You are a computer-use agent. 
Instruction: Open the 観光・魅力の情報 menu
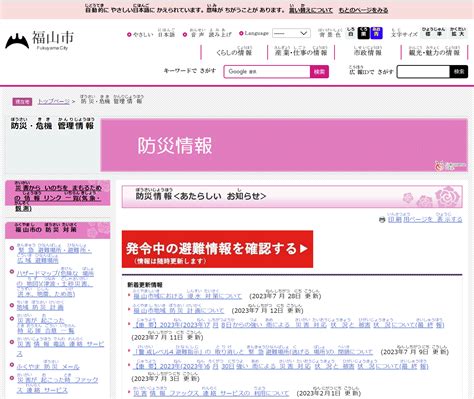coord(434,52)
